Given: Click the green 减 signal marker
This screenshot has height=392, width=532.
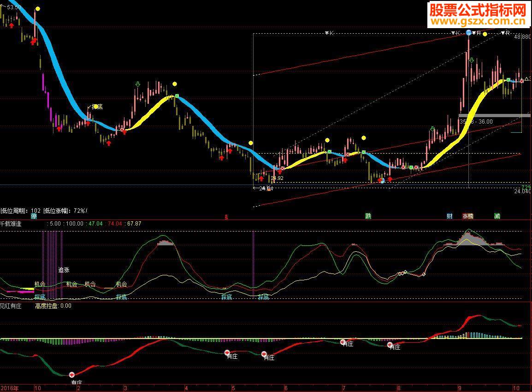Looking at the screenshot, I should tap(497, 216).
